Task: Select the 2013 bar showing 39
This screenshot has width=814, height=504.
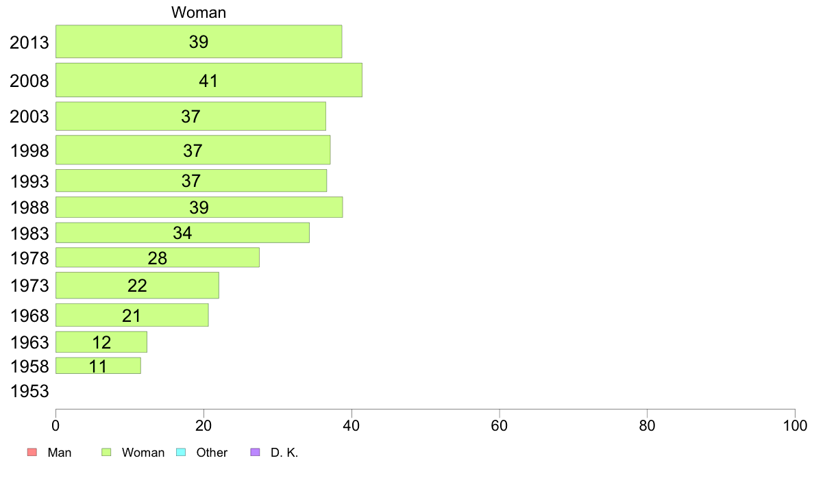Action: pyautogui.click(x=199, y=42)
